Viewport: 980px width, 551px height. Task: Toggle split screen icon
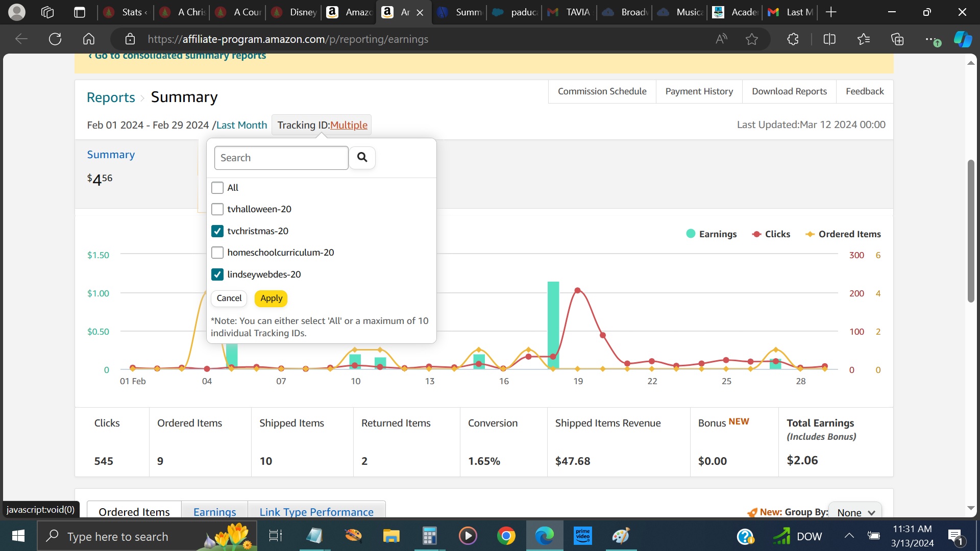[x=829, y=39]
